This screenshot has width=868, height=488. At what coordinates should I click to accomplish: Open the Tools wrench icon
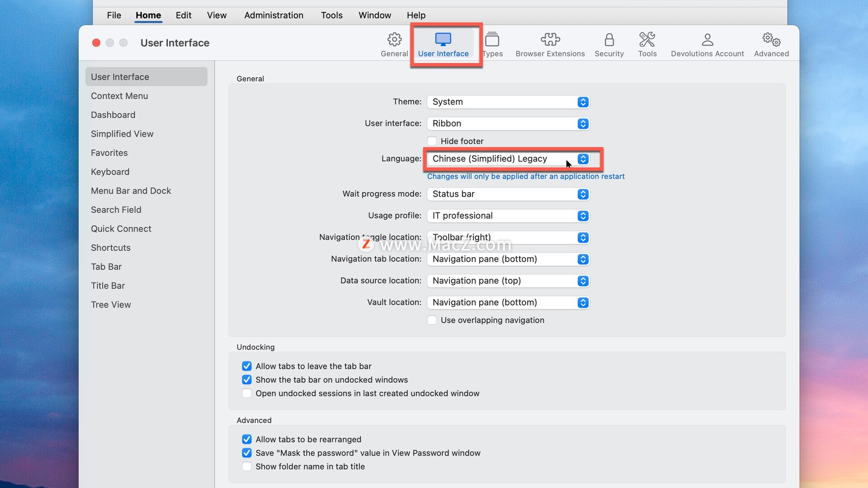pos(647,40)
